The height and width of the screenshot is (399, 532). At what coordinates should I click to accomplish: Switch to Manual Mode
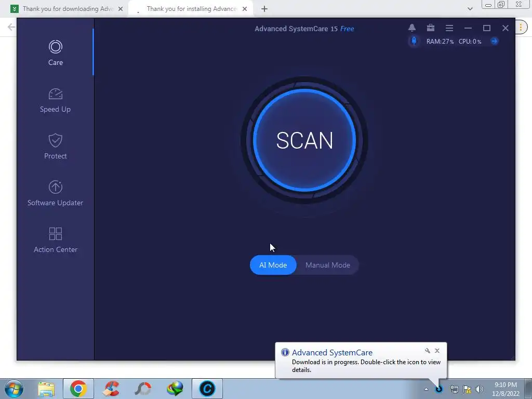pyautogui.click(x=328, y=265)
